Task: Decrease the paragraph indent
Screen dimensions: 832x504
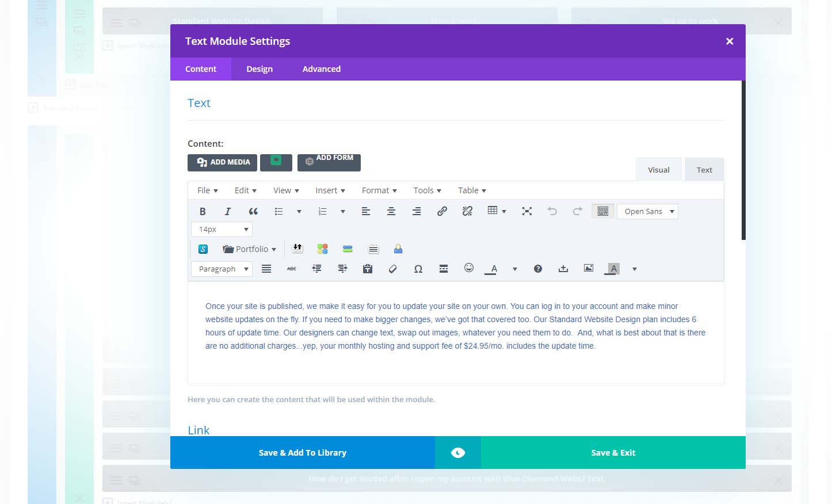Action: (x=317, y=269)
